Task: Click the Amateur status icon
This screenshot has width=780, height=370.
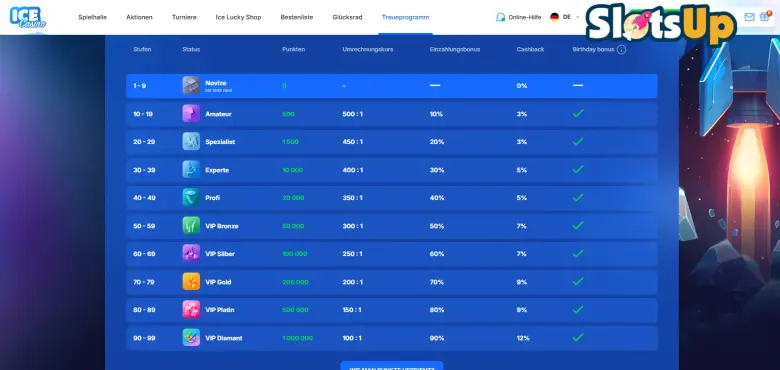Action: click(x=191, y=113)
